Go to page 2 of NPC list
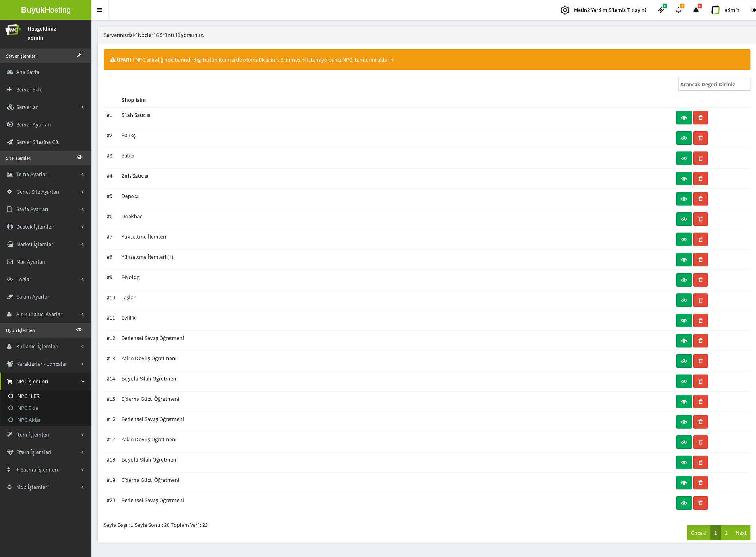Screen dimensions: 756x557 click(x=726, y=533)
